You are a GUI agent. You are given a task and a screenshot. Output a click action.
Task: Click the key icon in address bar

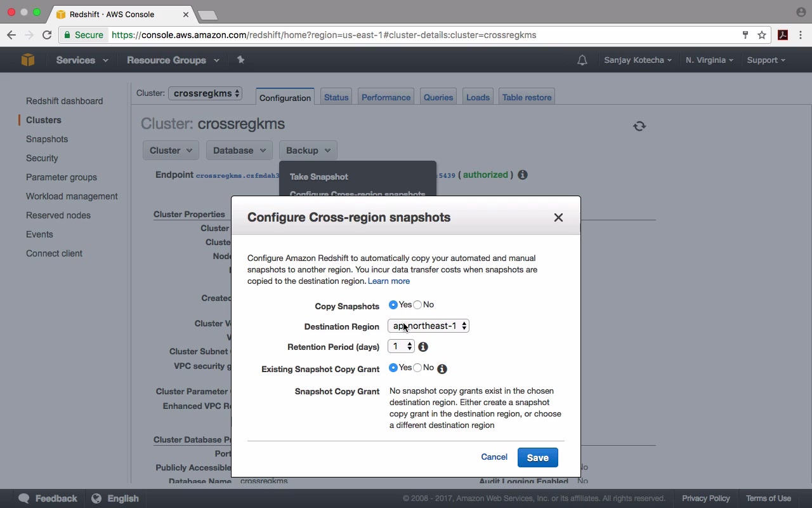point(745,35)
